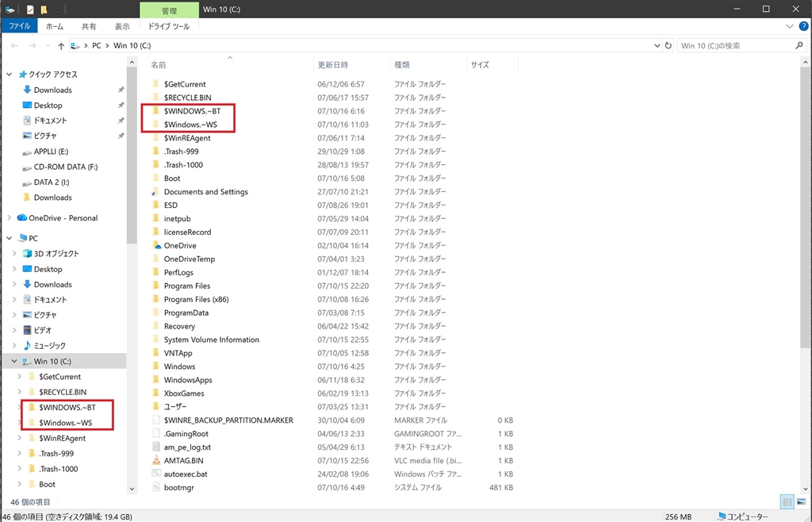
Task: Sort by 名前 column header
Action: click(231, 65)
